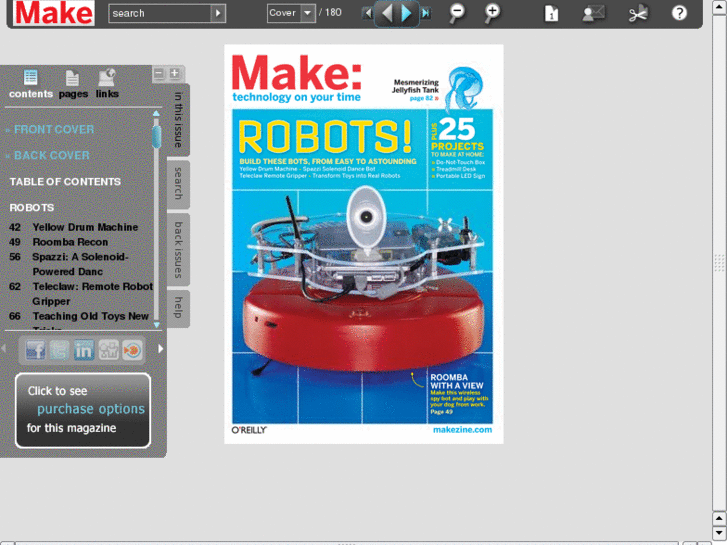The width and height of the screenshot is (727, 545).
Task: Open Teaching Old Toys New entry
Action: tap(79, 316)
